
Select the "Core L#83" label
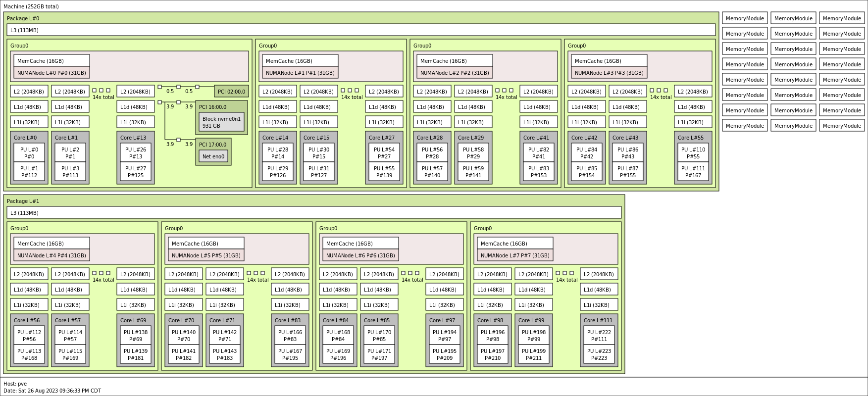[288, 321]
